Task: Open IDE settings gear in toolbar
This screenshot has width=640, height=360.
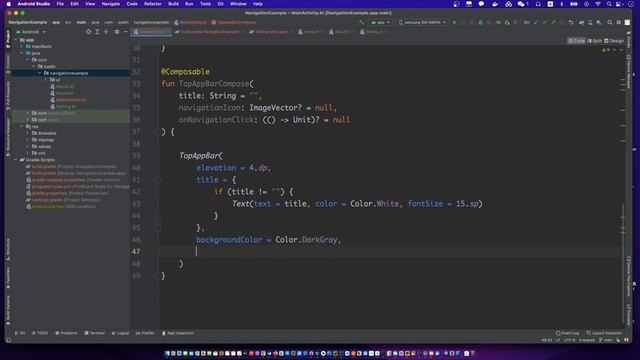Action: pos(619,22)
